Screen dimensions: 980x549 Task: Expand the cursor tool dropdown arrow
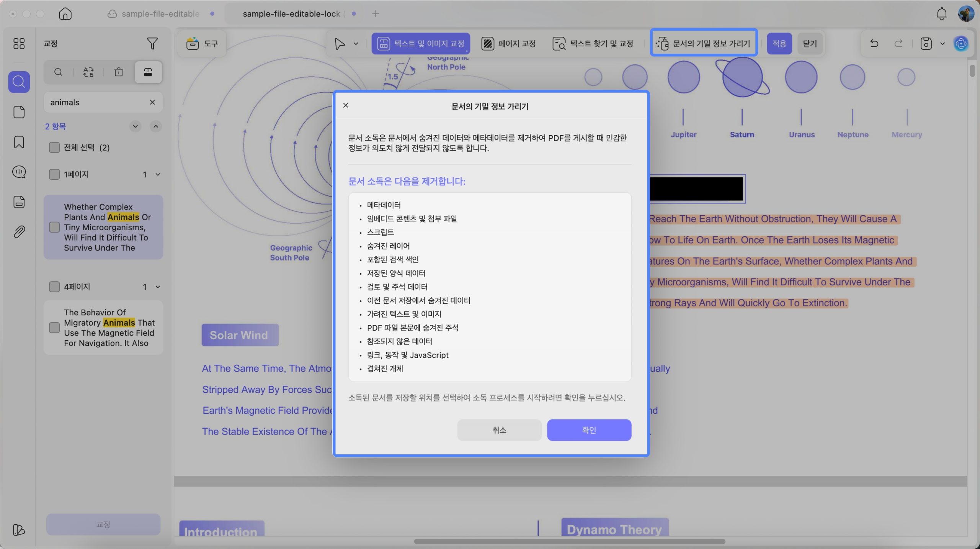[356, 44]
